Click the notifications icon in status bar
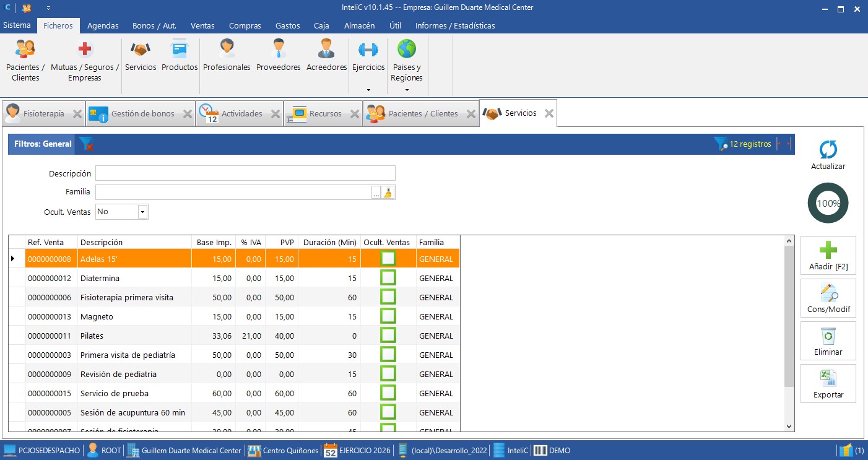This screenshot has height=460, width=868. pos(846,451)
